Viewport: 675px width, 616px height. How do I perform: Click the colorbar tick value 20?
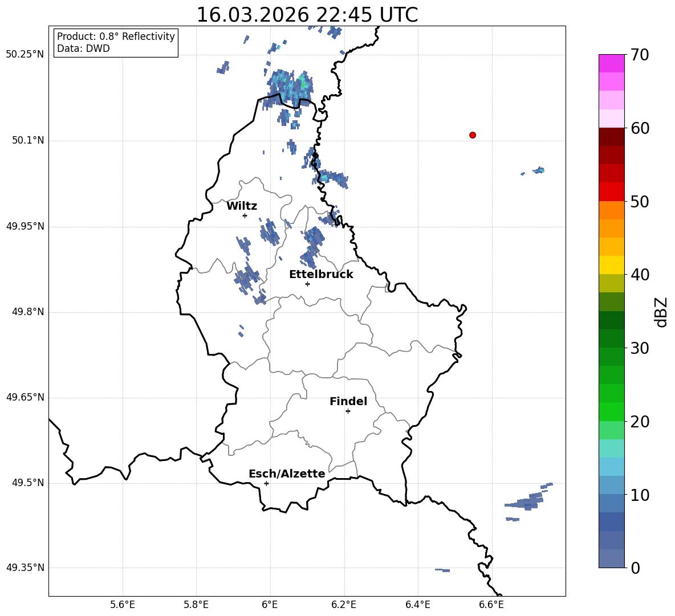click(x=640, y=422)
